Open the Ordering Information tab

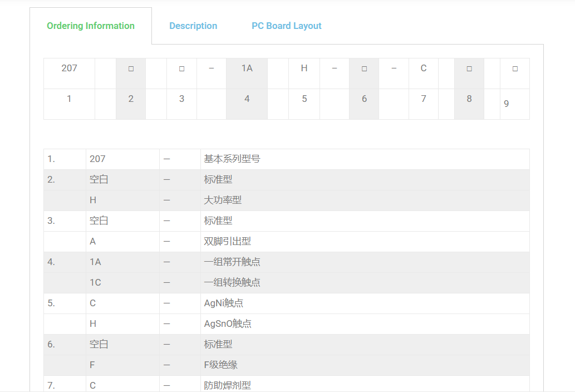[91, 26]
